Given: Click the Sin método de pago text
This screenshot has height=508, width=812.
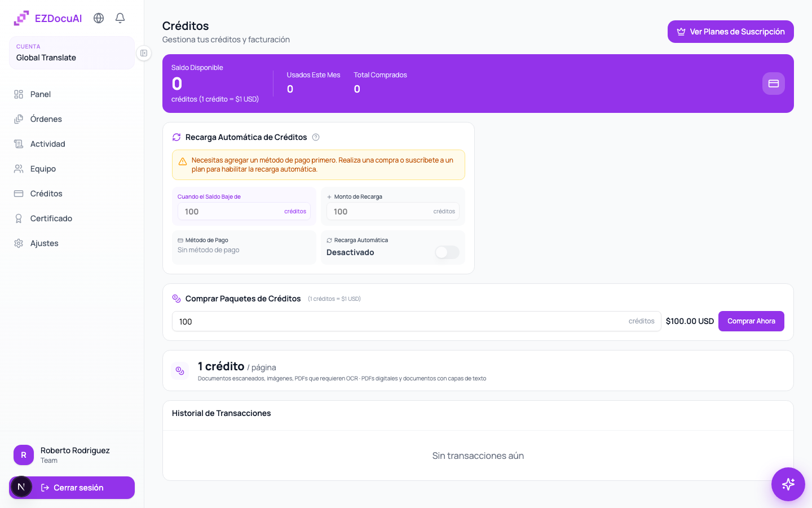Looking at the screenshot, I should [x=209, y=250].
